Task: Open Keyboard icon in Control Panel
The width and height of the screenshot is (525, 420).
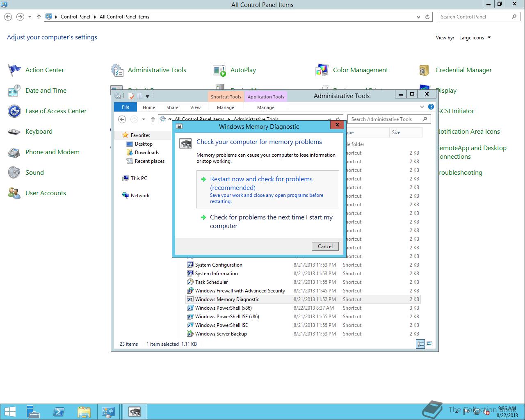Action: click(14, 132)
